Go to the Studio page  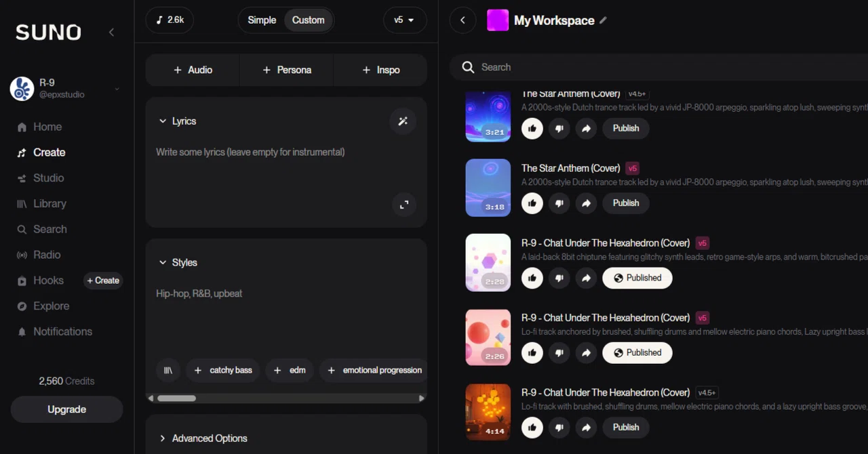pos(40,178)
